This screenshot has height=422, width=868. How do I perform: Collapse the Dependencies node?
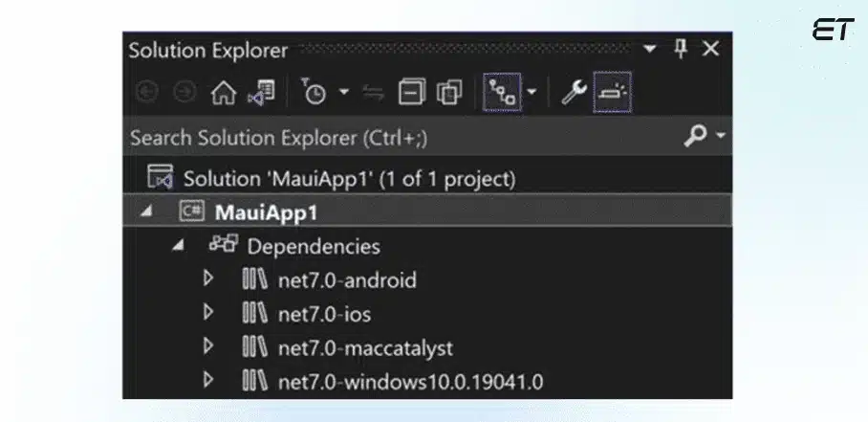[x=178, y=245]
